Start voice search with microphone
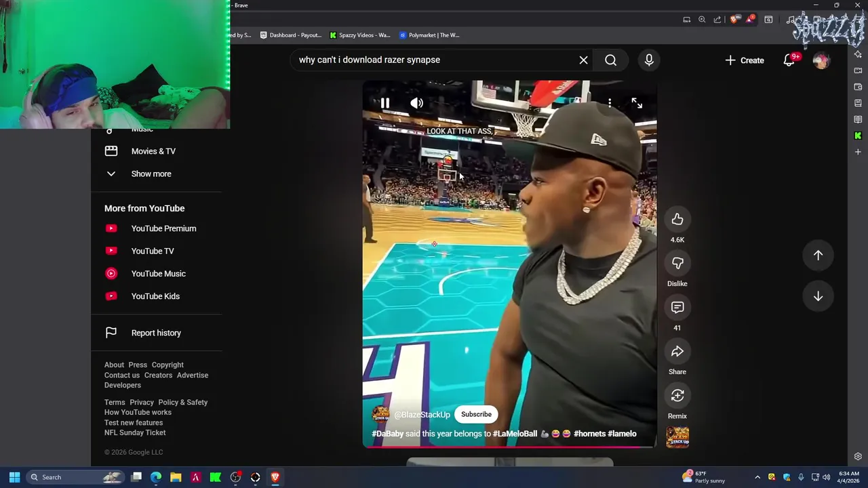This screenshot has height=488, width=868. (x=649, y=60)
